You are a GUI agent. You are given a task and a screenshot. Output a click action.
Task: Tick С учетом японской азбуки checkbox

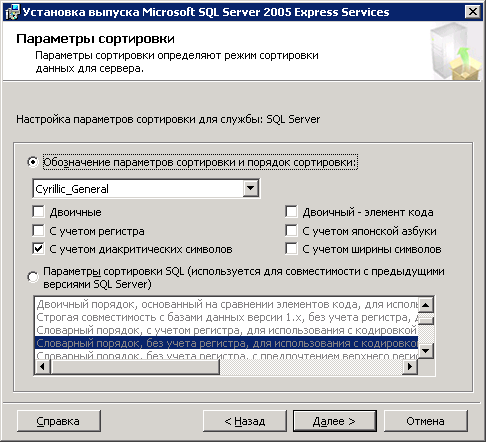[x=291, y=230]
